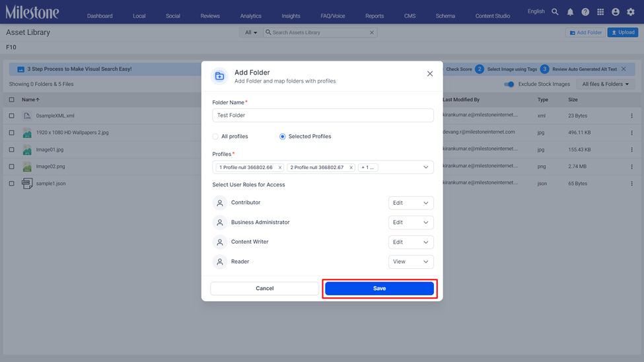
Task: Open the settings gear icon
Action: click(631, 12)
